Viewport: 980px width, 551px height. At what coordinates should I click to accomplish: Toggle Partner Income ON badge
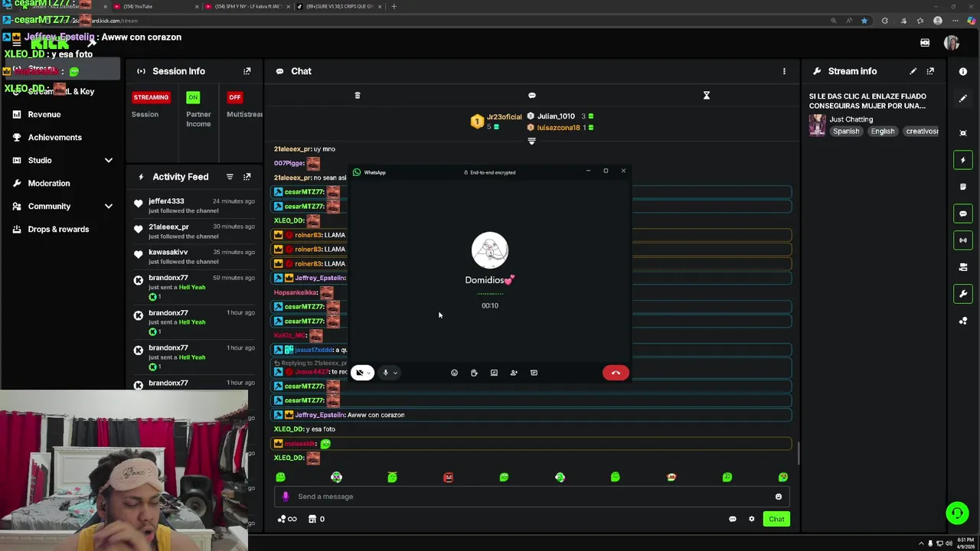(x=193, y=97)
